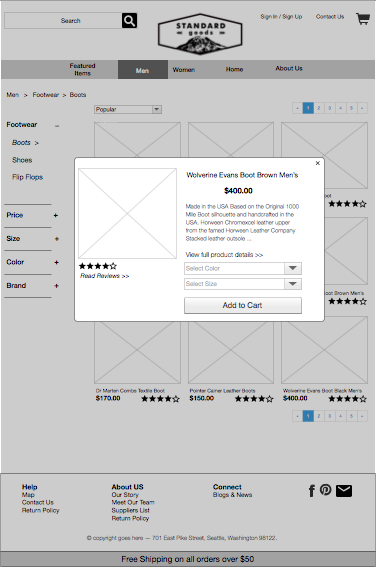The height and width of the screenshot is (567, 376).
Task: Open the Featured Items menu
Action: 82,69
